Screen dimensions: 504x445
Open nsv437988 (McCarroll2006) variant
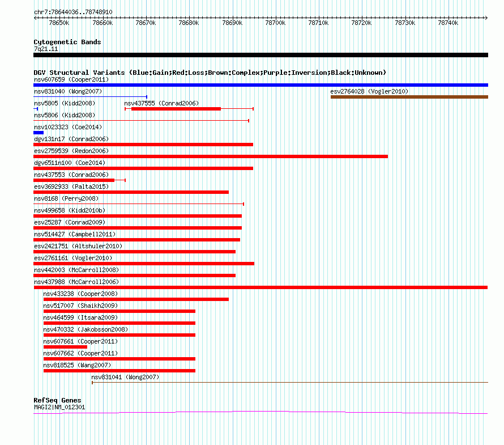point(76,282)
